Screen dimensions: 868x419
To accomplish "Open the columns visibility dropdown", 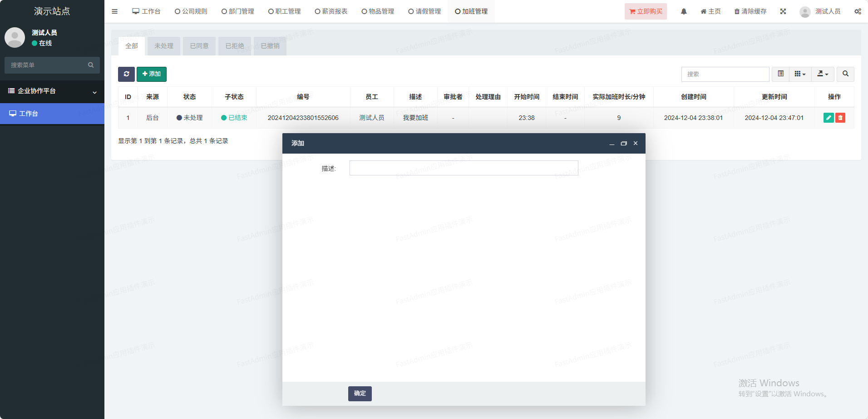I will 800,74.
